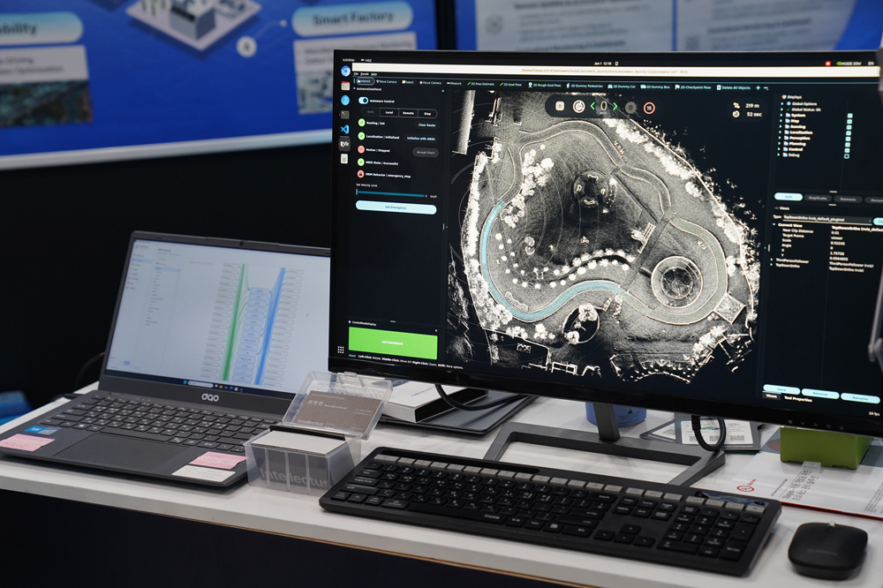Click Initialize with GNSS button
Viewport: 883px width, 588px height.
pyautogui.click(x=420, y=139)
